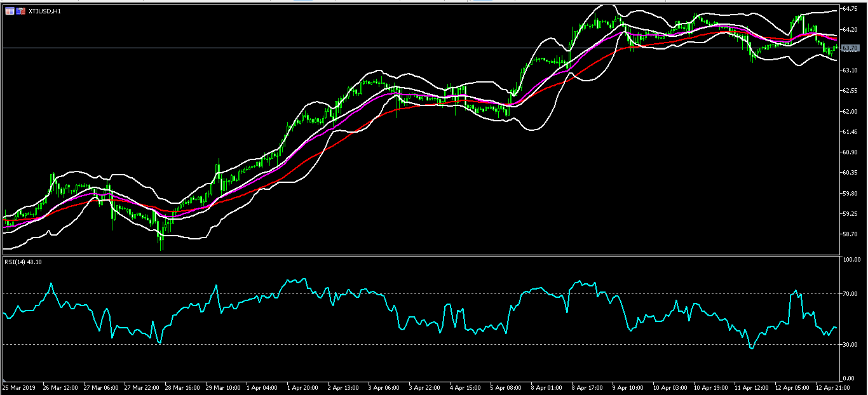
Task: Click the 58.70 price scale label
Action: pos(850,234)
